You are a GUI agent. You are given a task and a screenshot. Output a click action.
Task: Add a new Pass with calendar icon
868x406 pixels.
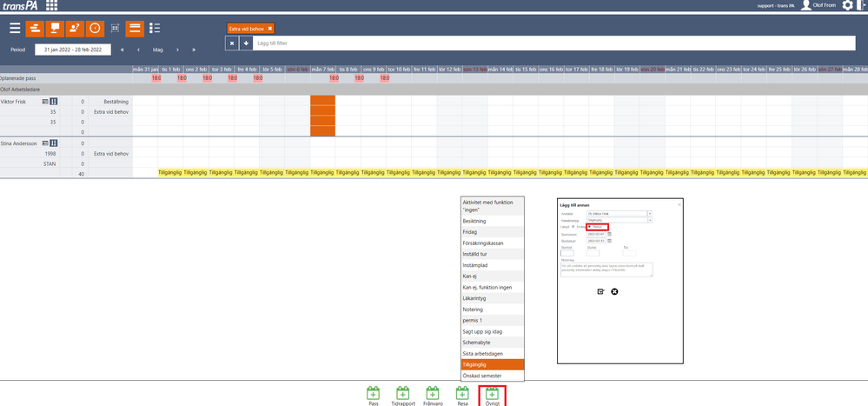pyautogui.click(x=374, y=393)
